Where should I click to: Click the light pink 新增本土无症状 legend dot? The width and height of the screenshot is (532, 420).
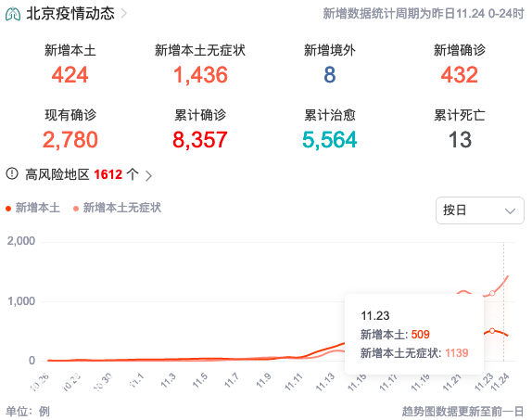tap(76, 209)
